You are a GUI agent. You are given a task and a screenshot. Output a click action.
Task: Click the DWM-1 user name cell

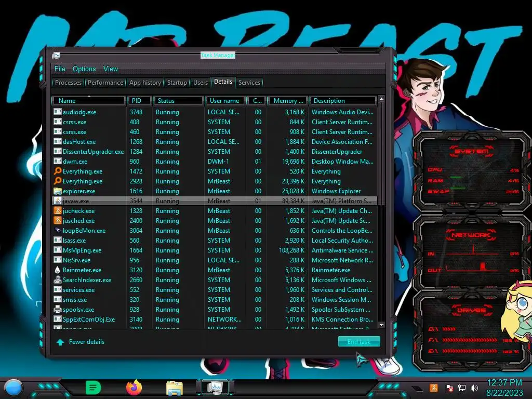[218, 161]
